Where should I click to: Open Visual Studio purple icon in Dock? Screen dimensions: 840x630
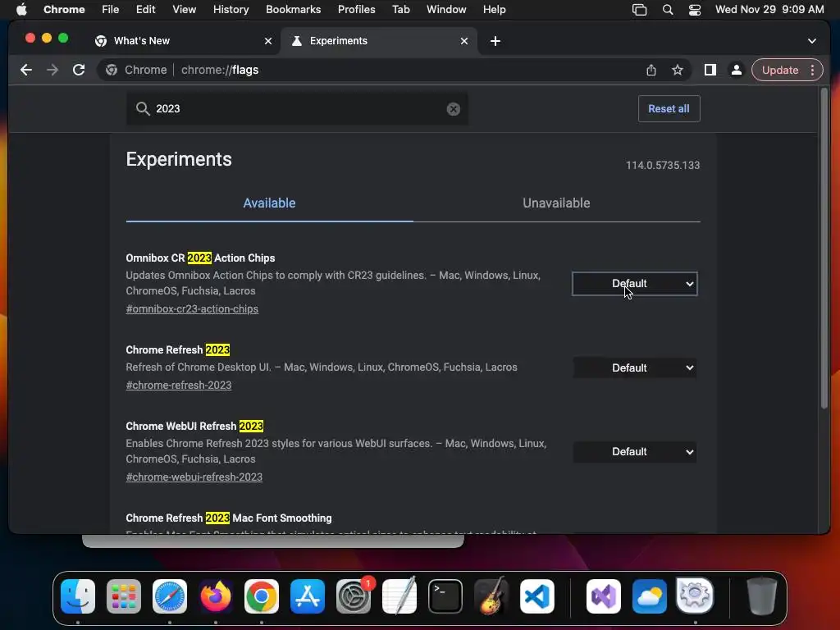coord(603,596)
